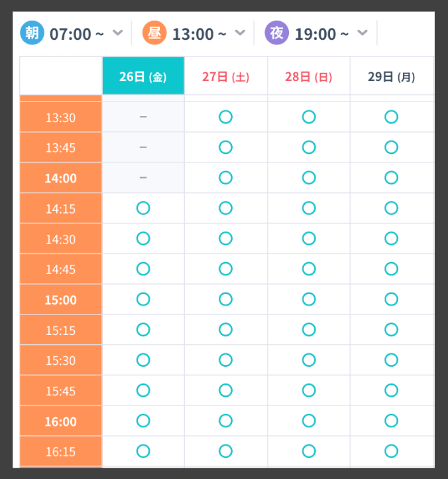Click the unavailable 13:45 dash on 26日
The height and width of the screenshot is (479, 448).
143,147
